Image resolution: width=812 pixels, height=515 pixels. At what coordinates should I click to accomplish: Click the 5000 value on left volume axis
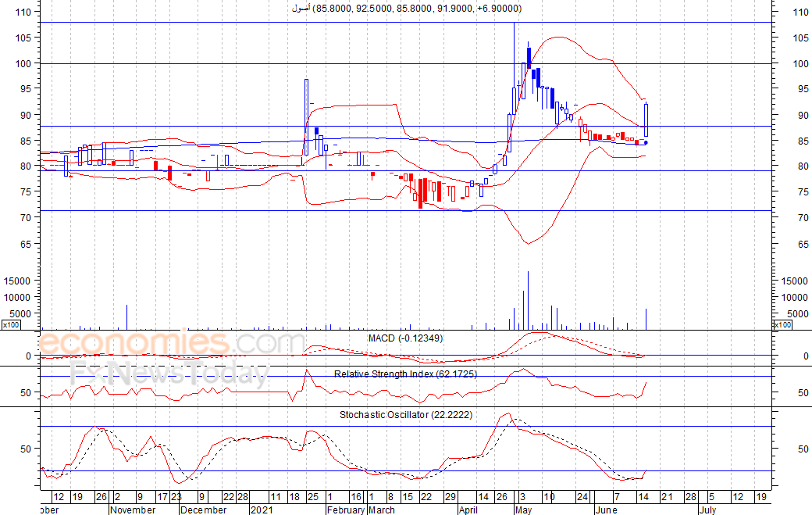point(21,314)
